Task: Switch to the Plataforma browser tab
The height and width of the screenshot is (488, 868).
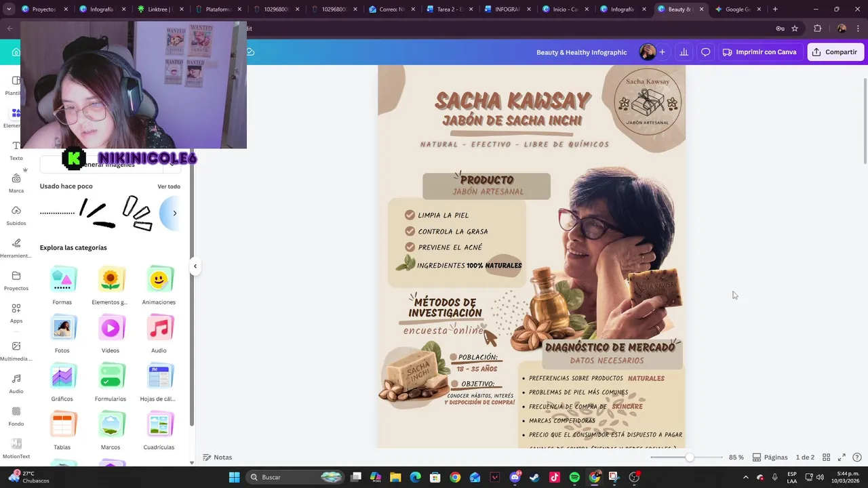Action: tap(217, 9)
